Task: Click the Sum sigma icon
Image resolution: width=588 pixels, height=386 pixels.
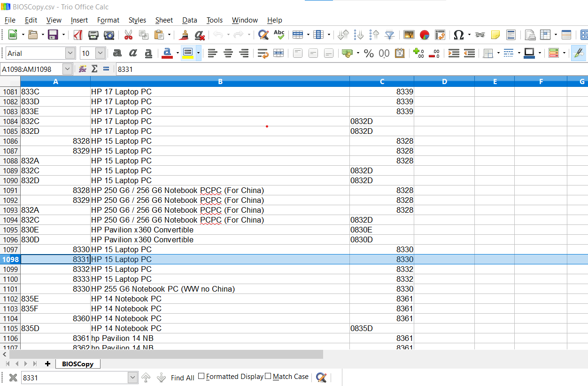Action: tap(94, 69)
